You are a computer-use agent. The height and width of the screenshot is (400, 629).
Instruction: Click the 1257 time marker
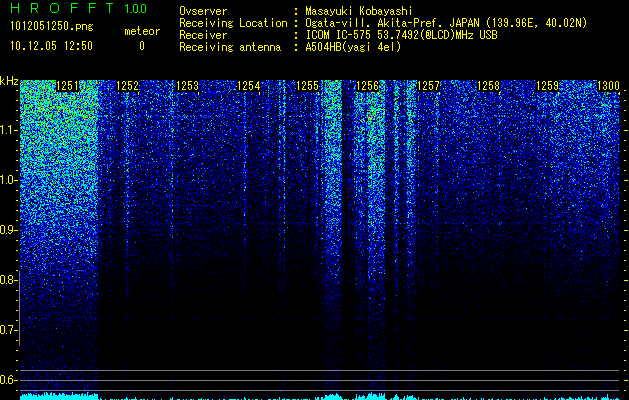[428, 86]
